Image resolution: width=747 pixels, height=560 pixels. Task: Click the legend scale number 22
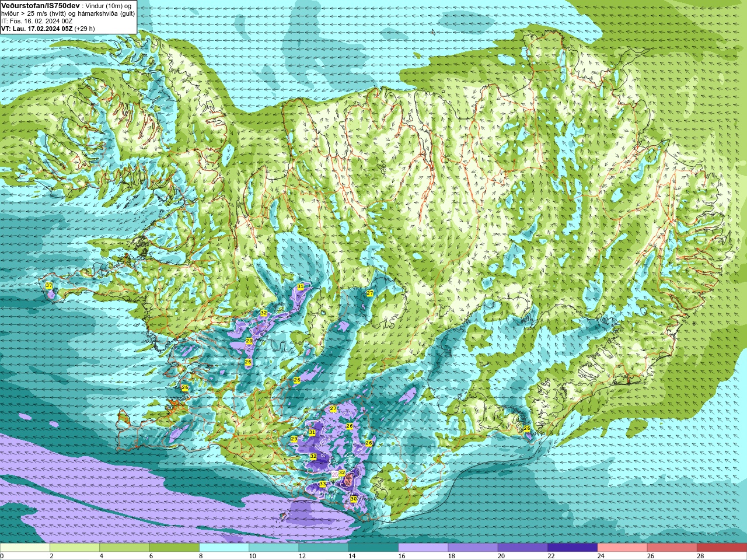click(x=551, y=556)
